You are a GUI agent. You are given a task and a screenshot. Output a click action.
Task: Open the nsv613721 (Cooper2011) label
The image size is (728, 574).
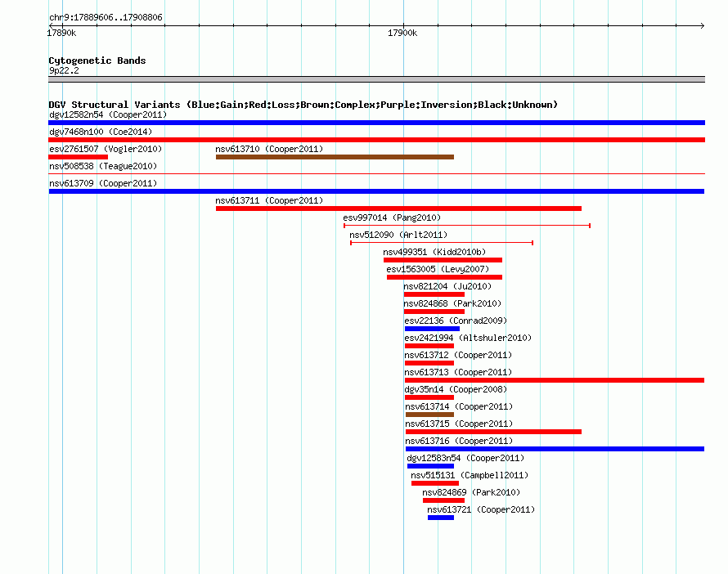click(481, 509)
